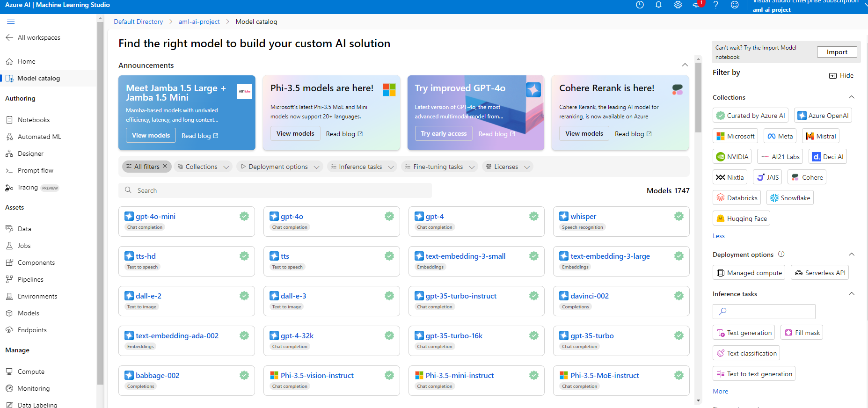The height and width of the screenshot is (408, 868).
Task: Open the Fine-tuning tasks filter dropdown
Action: 440,167
